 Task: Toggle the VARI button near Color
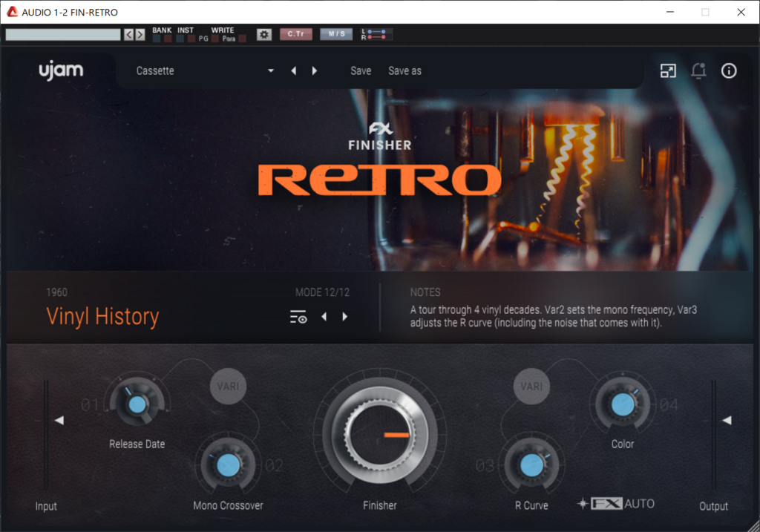[531, 386]
